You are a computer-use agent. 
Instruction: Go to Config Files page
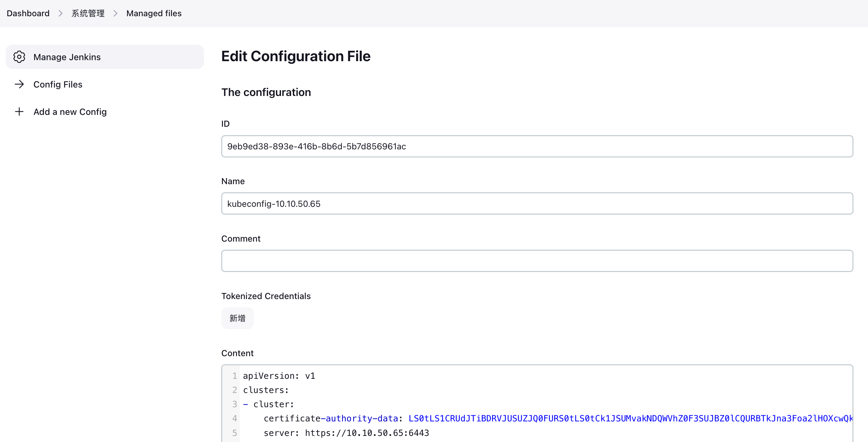(58, 84)
